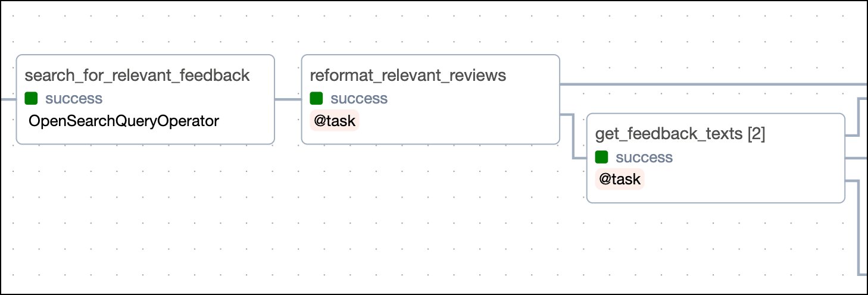Select the reformat_relevant_reviews task title
Viewport: 868px width, 295px height.
(x=408, y=76)
